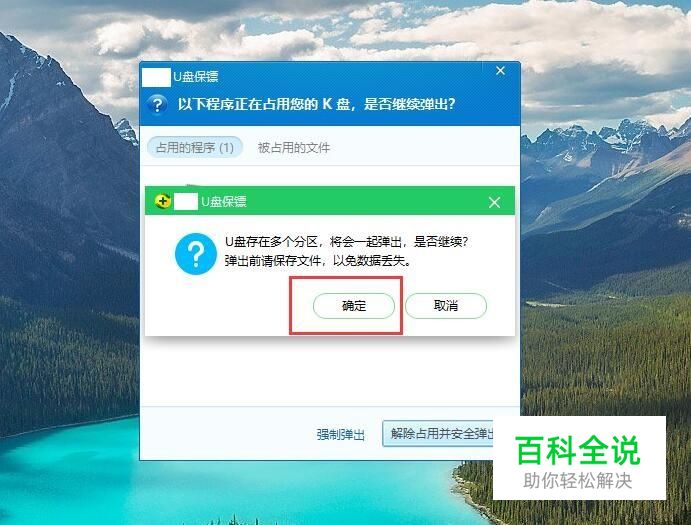Switch to the 占用的程序 (1) tab
Viewport: 691px width, 525px height.
click(195, 147)
